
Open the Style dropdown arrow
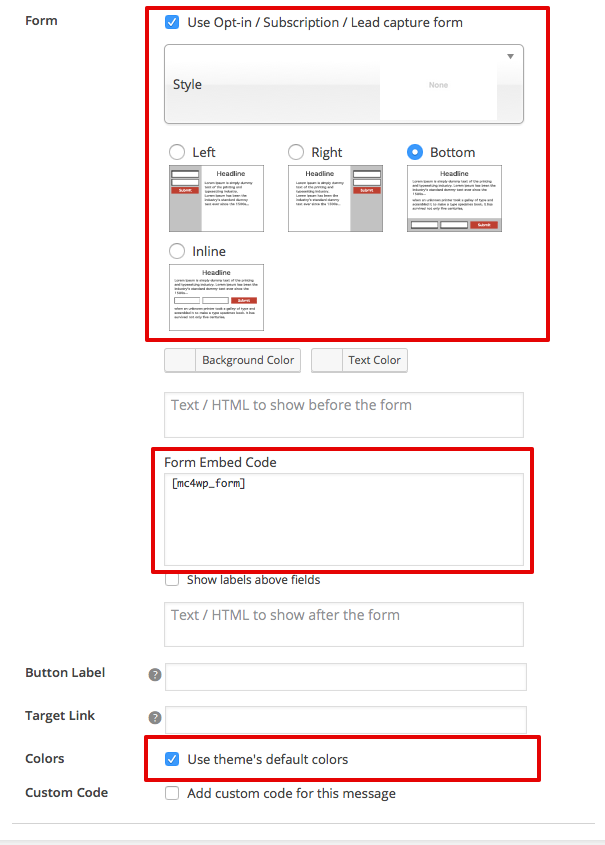(510, 57)
